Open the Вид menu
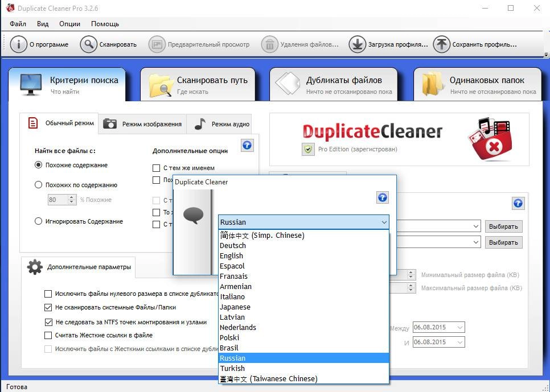Viewport: 550px width, 392px height. [x=43, y=24]
